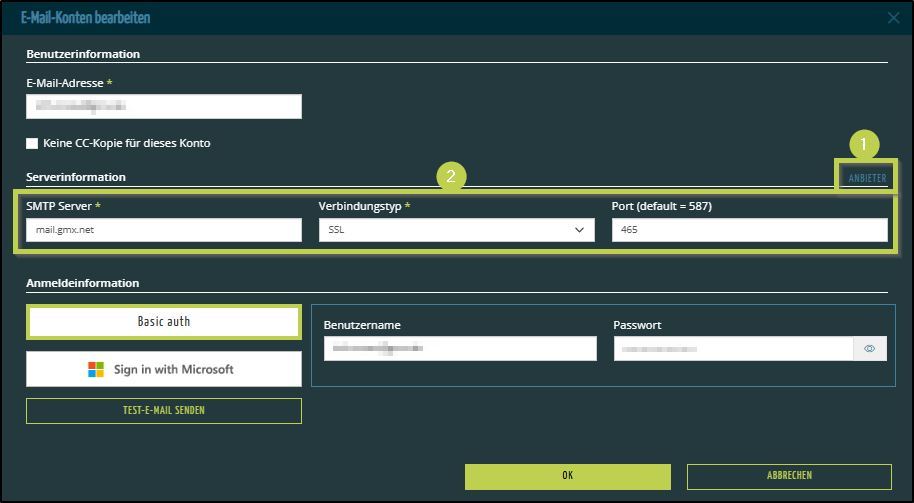Choose Sign in with Microsoft

[x=163, y=369]
